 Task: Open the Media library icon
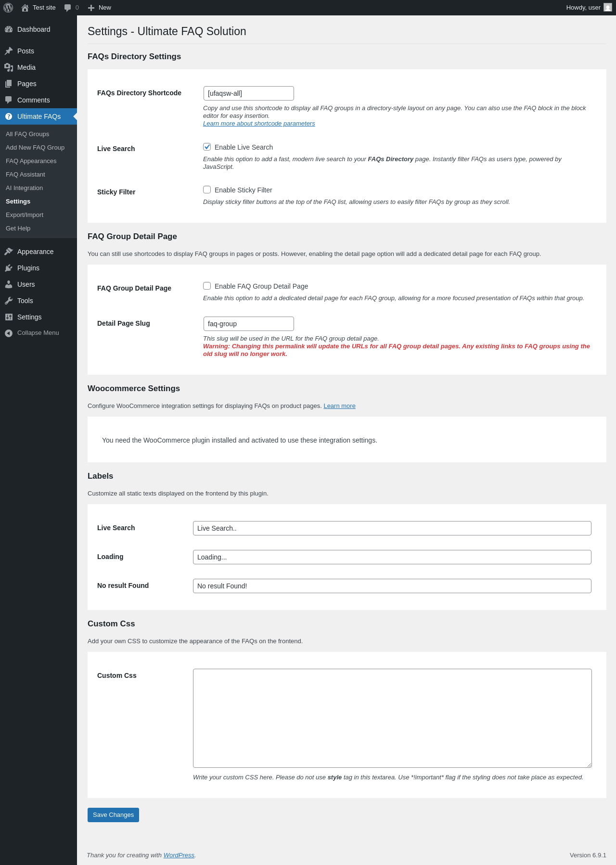click(x=9, y=67)
